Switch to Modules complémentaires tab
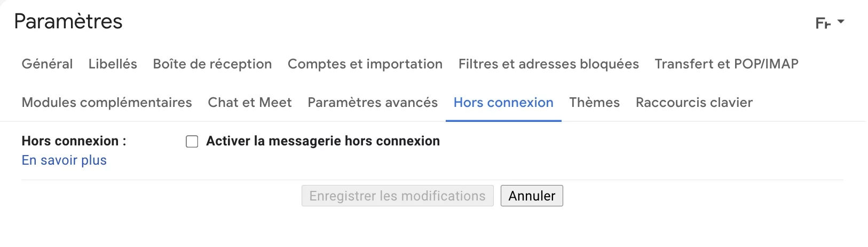Screen dimensions: 868x247 (x=107, y=103)
